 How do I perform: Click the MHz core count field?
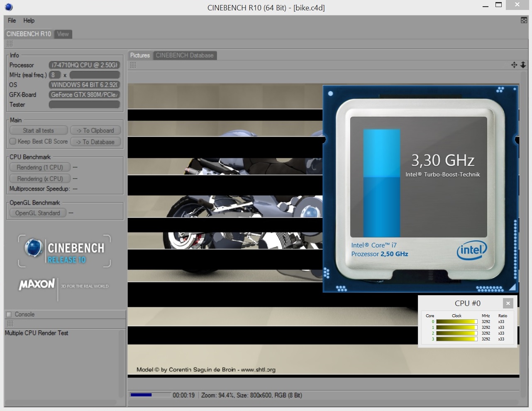pos(55,75)
